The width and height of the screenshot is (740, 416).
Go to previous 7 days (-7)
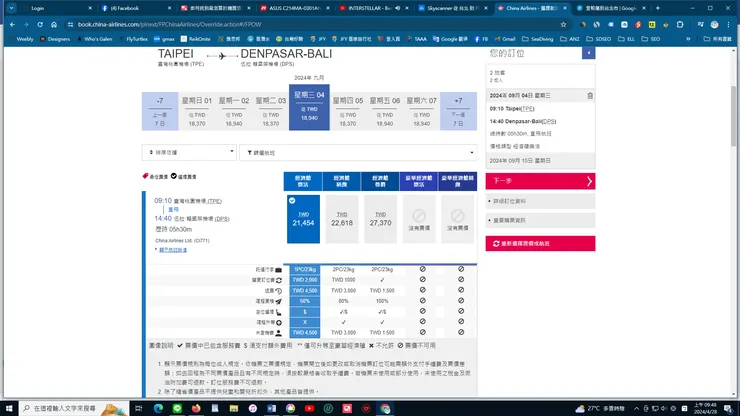(160, 111)
